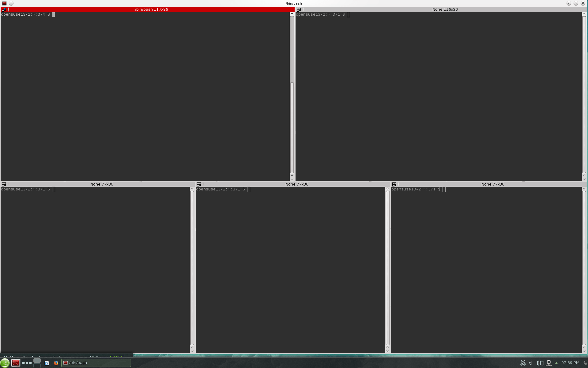
Task: Select the /bin/bash task in taskbar
Action: point(96,363)
